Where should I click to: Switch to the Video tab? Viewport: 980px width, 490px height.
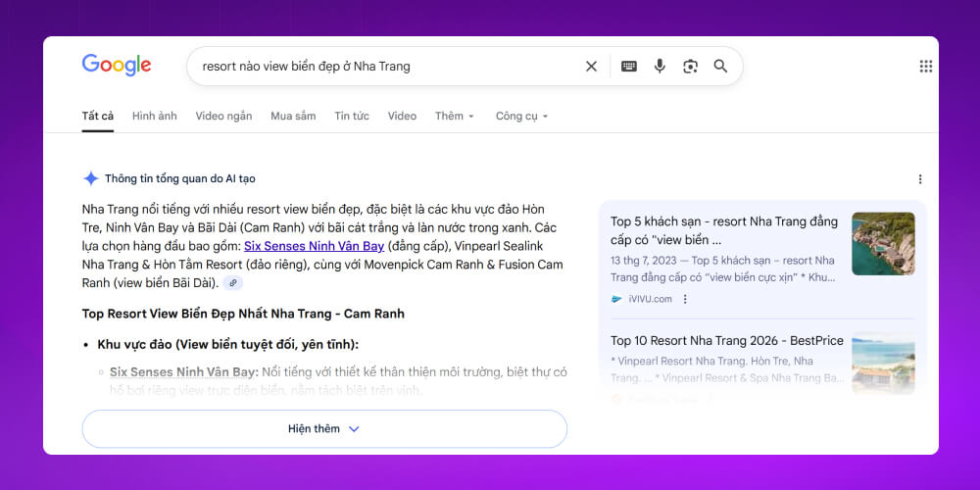point(402,117)
